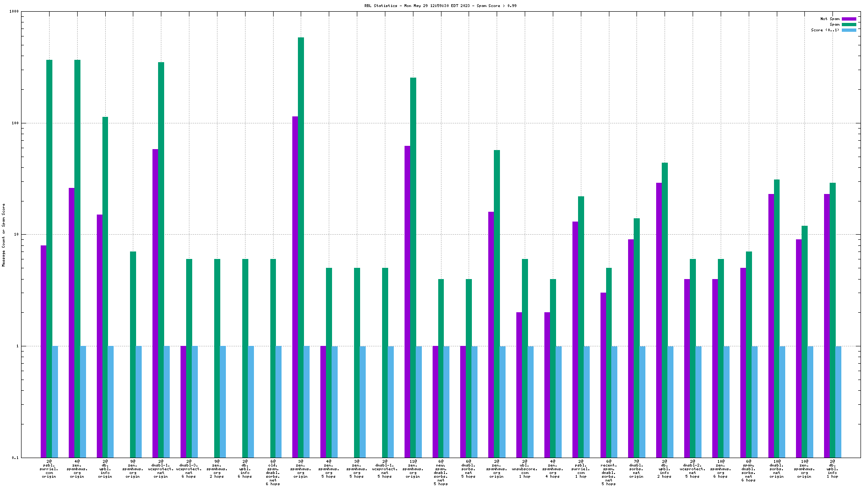This screenshot has height=488, width=868.
Task: Click the 0.1 tick label on y-axis
Action: tap(15, 458)
